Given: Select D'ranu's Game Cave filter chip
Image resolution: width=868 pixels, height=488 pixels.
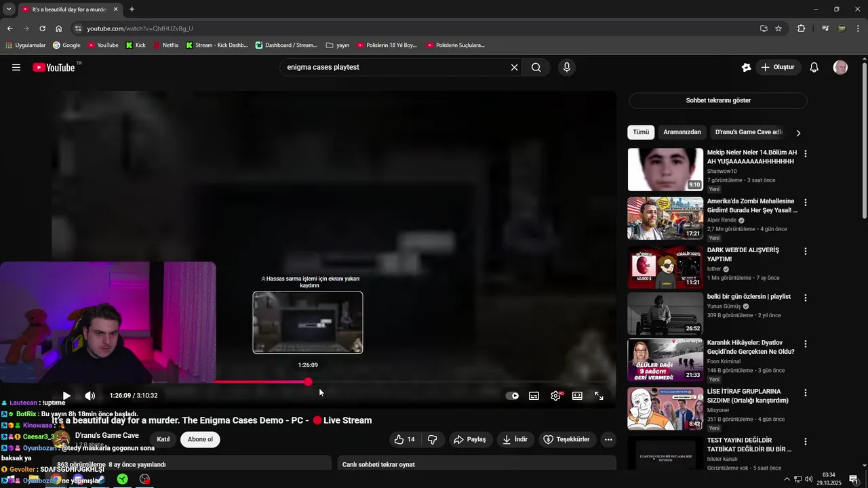Looking at the screenshot, I should (x=749, y=132).
